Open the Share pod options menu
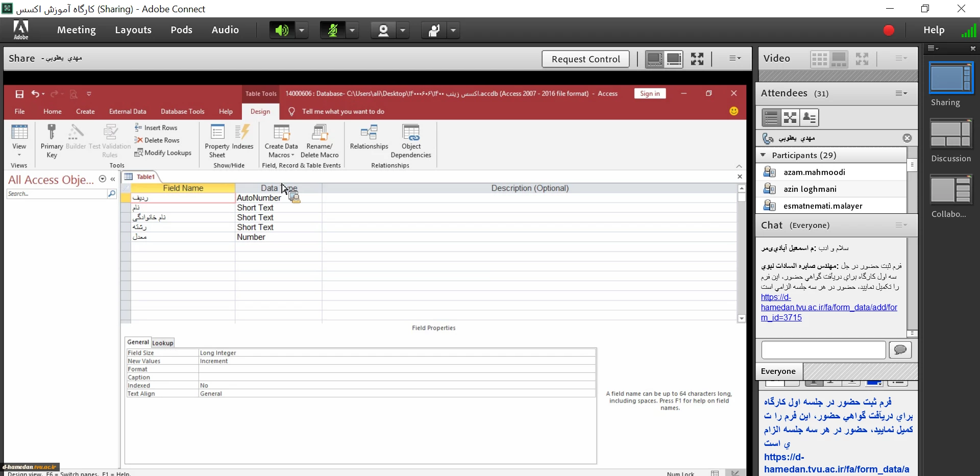This screenshot has width=980, height=476. [x=735, y=59]
